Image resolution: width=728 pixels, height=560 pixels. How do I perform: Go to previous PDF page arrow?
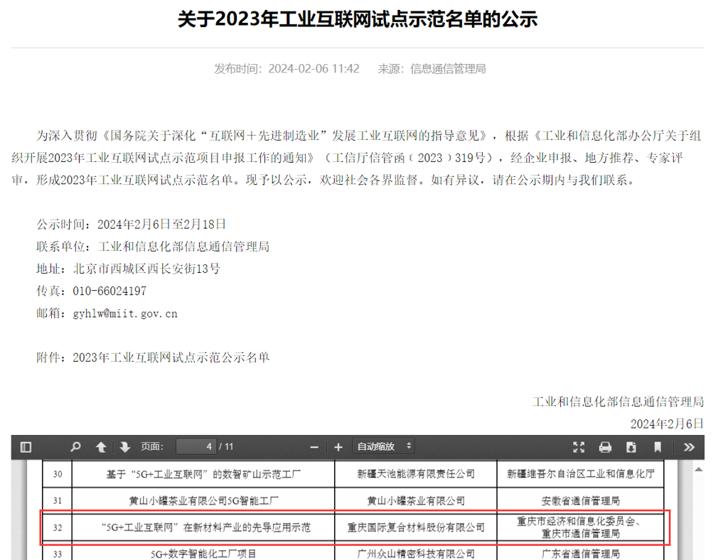(x=101, y=447)
